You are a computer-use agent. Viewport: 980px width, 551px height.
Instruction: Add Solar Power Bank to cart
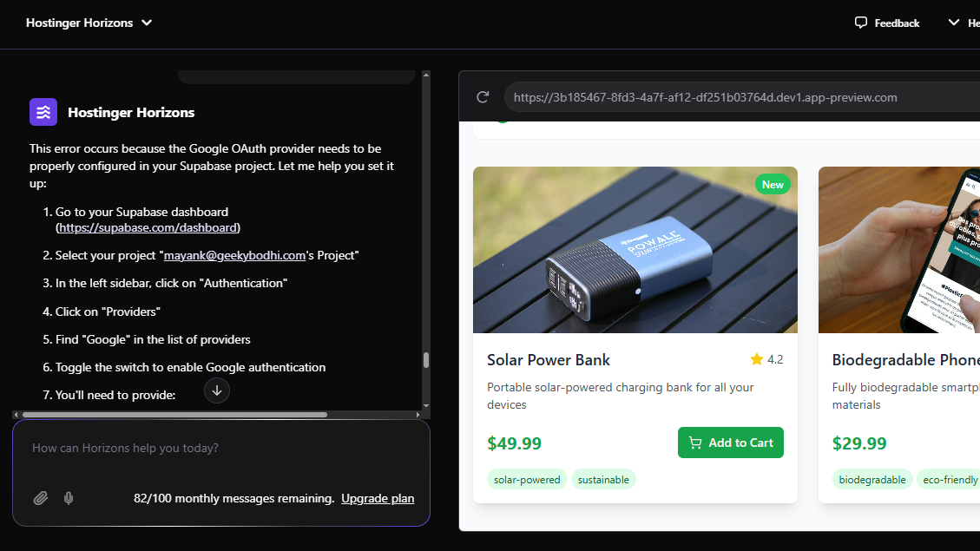click(730, 443)
